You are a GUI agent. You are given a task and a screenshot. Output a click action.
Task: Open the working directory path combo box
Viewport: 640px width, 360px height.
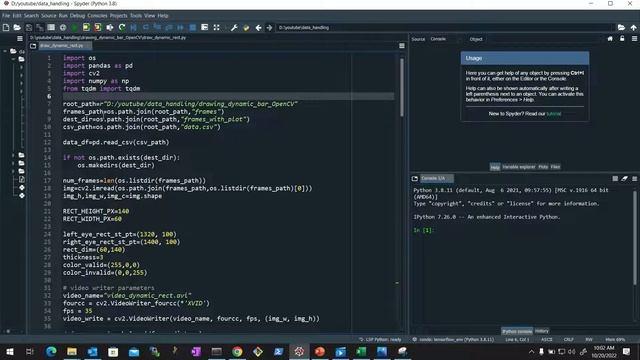[445, 27]
